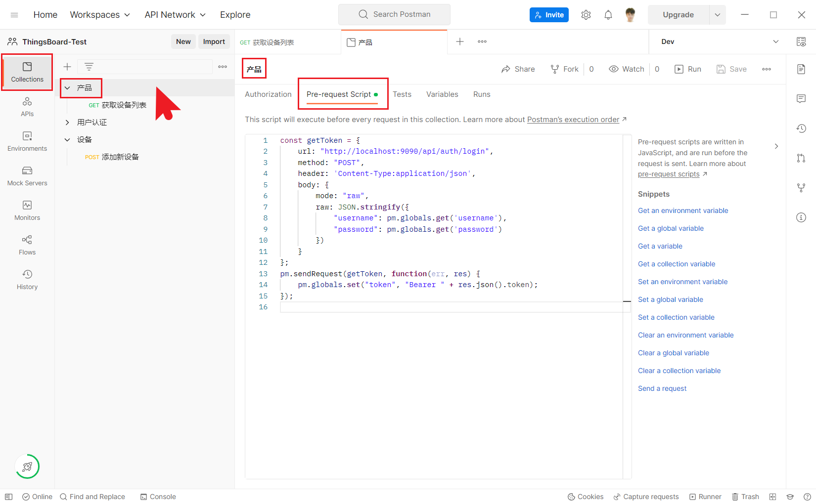Fork the collection

(565, 69)
